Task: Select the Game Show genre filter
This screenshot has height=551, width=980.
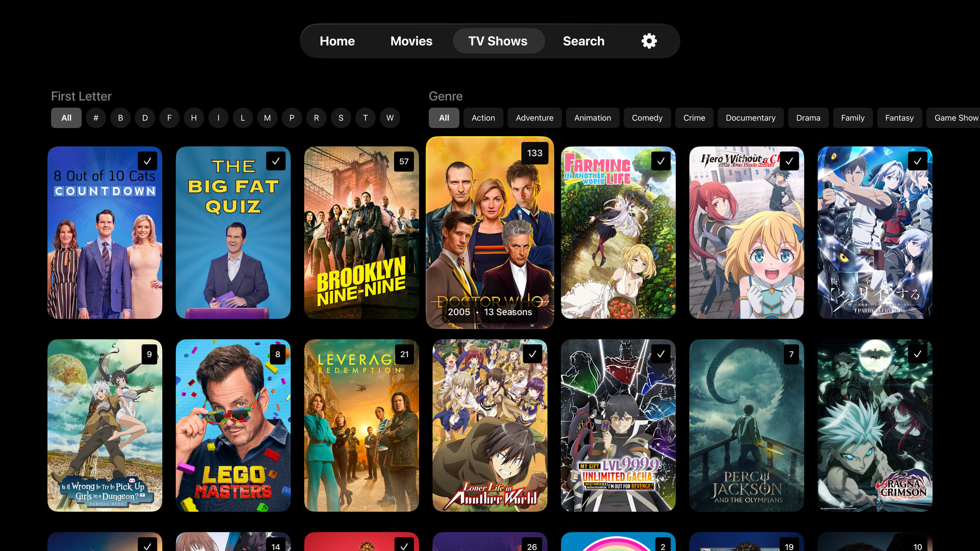Action: pos(955,118)
